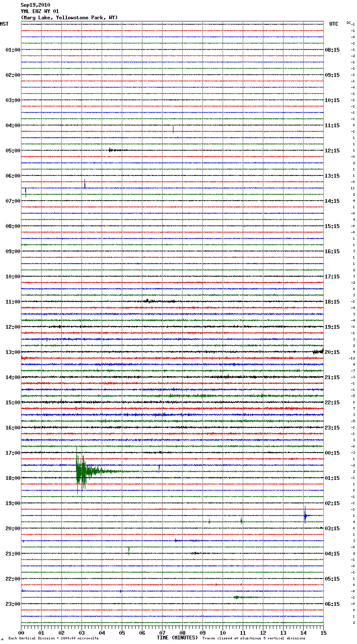The width and height of the screenshot is (357, 644).
Task: Click the vertical division 1600.00 microvolts note
Action: tap(53, 639)
